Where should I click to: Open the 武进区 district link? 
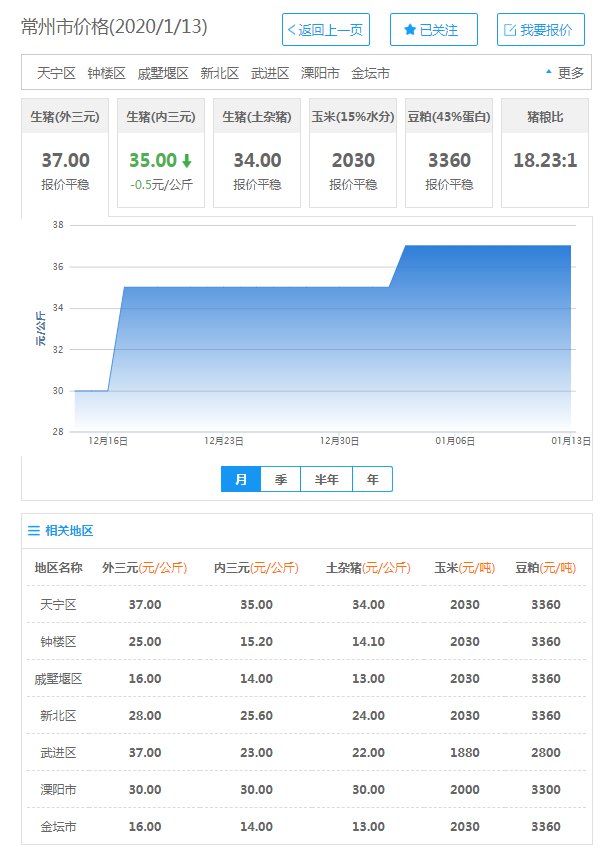point(270,73)
